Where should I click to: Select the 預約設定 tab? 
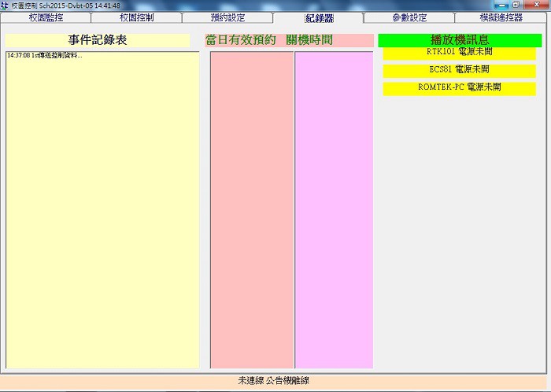coord(227,17)
